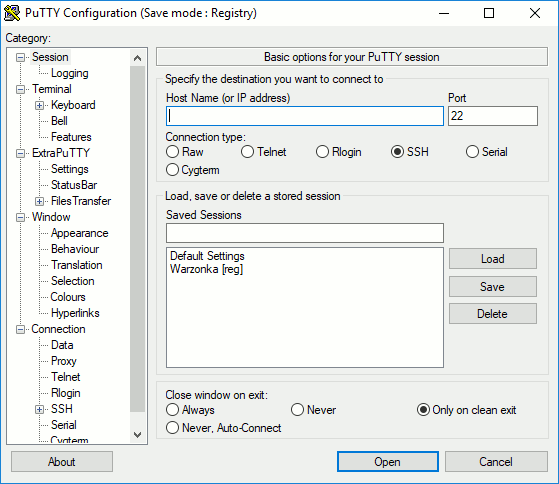Screen dimensions: 559x484
Task: Focus the Host Name input field
Action: point(305,116)
